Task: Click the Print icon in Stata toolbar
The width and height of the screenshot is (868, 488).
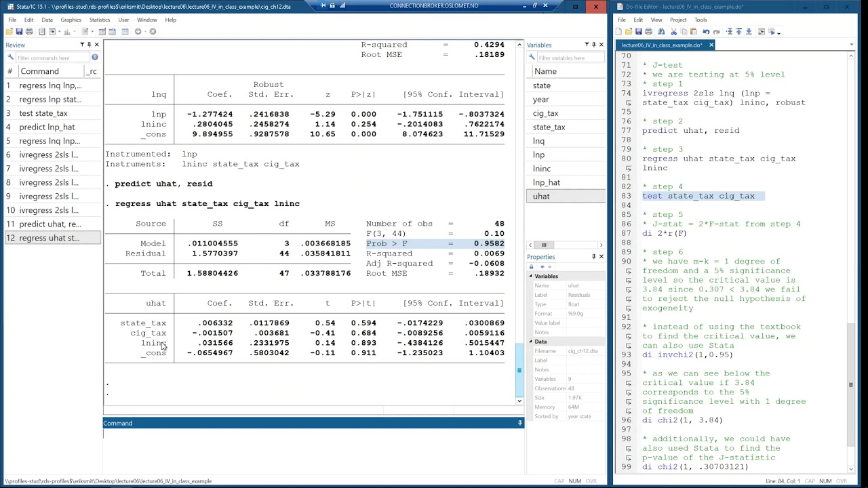Action: pyautogui.click(x=29, y=31)
